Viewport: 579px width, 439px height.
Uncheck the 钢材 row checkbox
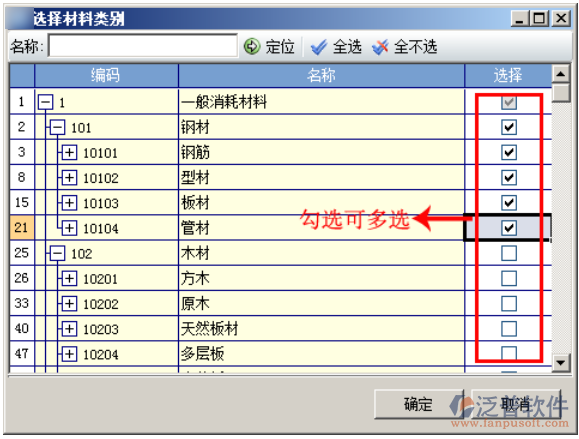509,127
